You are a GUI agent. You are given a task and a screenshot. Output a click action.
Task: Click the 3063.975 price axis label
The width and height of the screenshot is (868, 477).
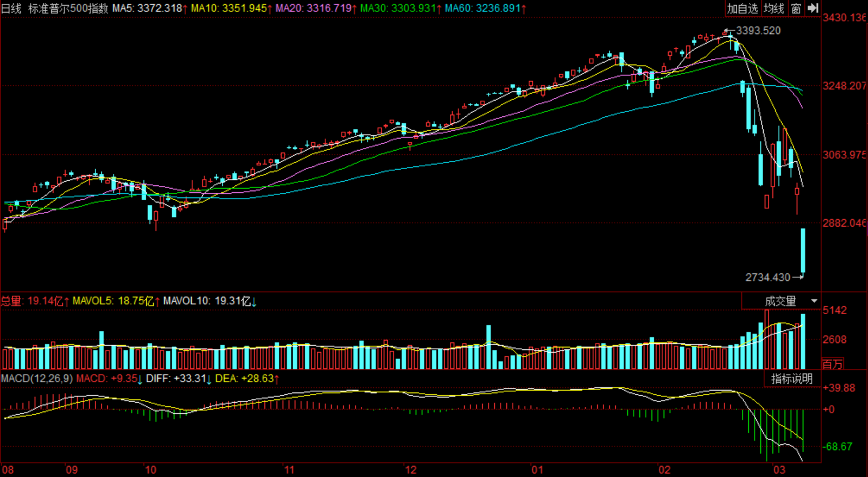click(844, 155)
